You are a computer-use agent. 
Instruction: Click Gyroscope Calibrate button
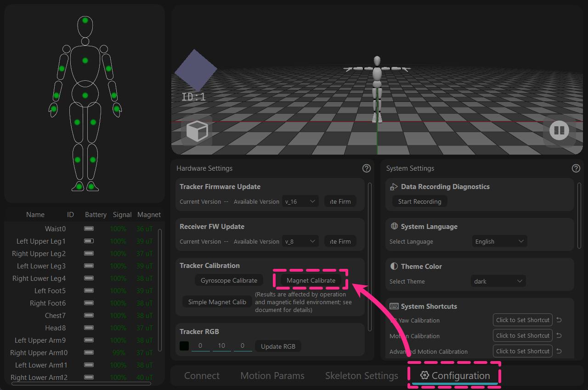tap(229, 280)
